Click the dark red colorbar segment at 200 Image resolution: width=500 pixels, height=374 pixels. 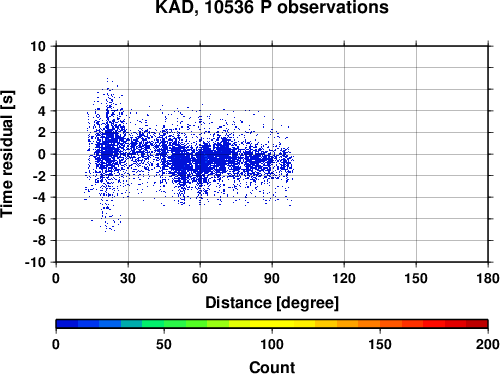(x=477, y=324)
